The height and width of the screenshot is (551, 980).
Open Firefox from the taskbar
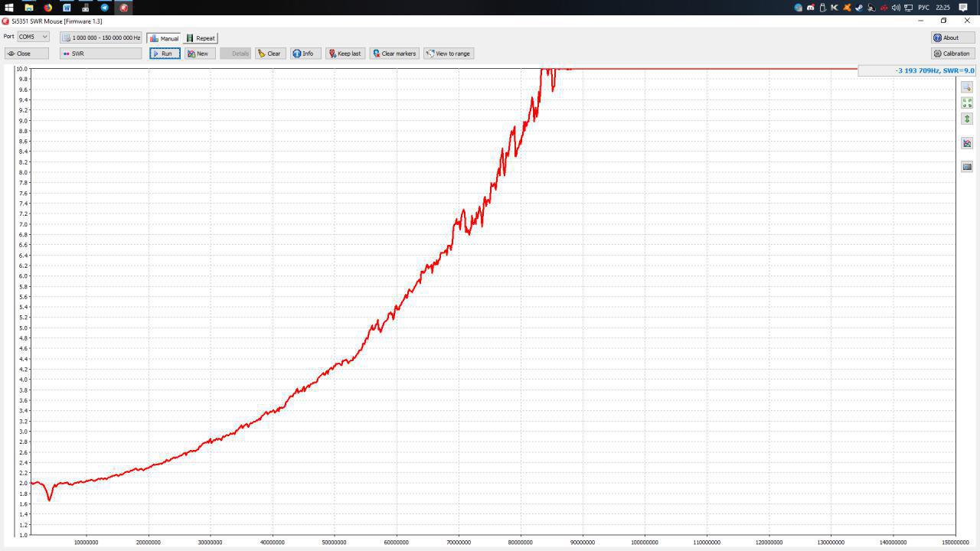(x=47, y=8)
